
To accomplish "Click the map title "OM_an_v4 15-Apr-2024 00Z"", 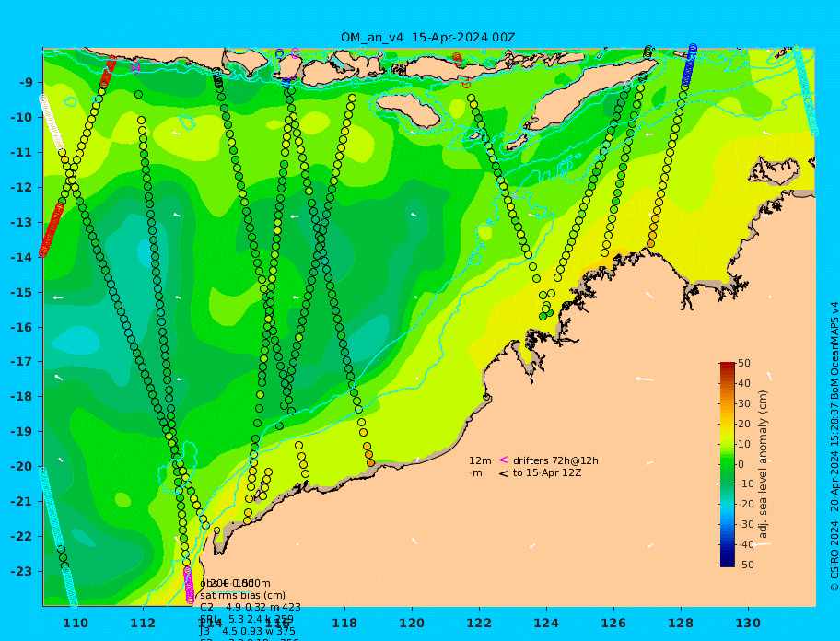I will tap(428, 38).
